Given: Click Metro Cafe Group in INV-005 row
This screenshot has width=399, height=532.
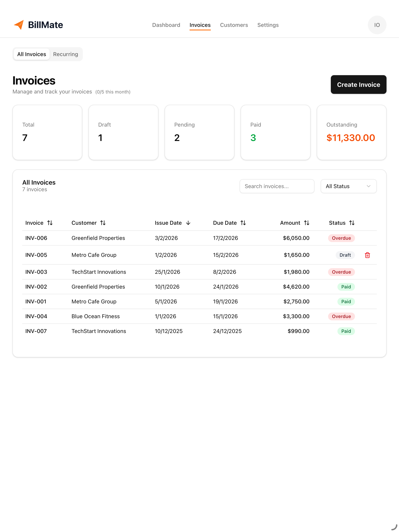Looking at the screenshot, I should [x=94, y=255].
